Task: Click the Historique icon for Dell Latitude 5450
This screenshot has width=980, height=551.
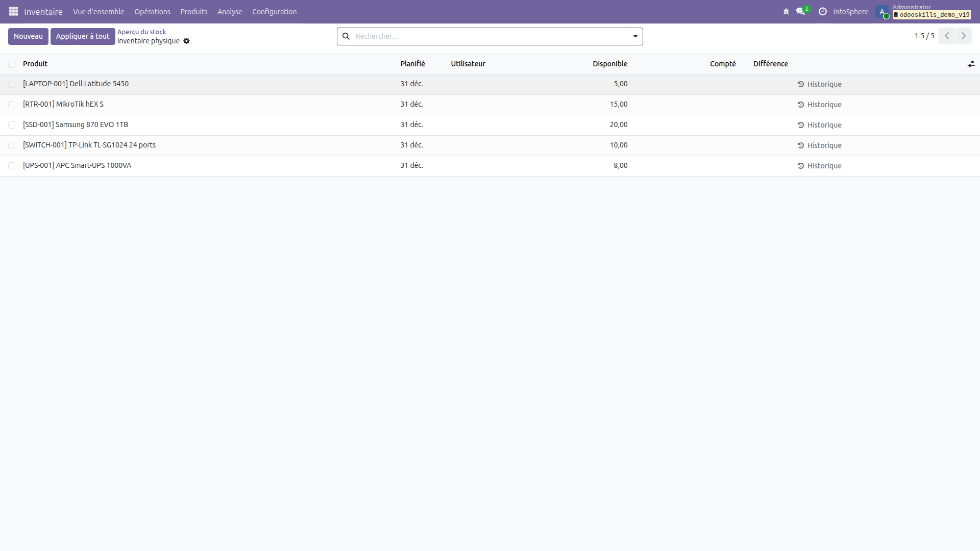Action: click(801, 84)
